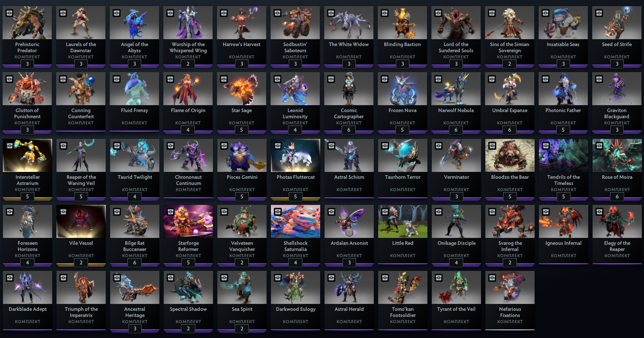This screenshot has width=644, height=338.
Task: Click count badge 6 under Rose of Moira
Action: tap(617, 197)
